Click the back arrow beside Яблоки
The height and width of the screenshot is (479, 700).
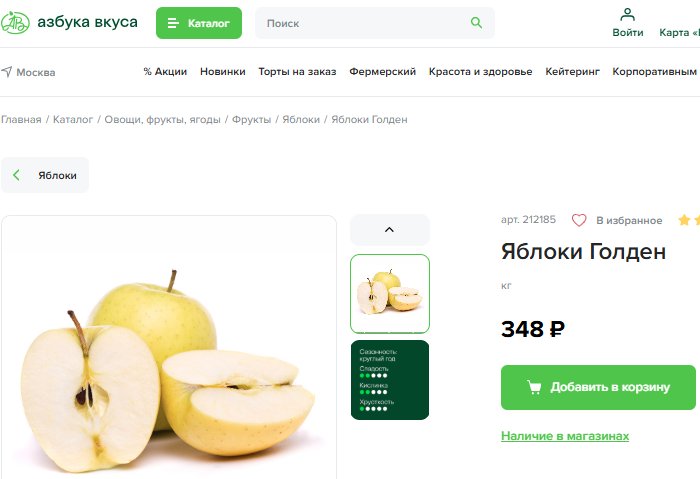(17, 175)
